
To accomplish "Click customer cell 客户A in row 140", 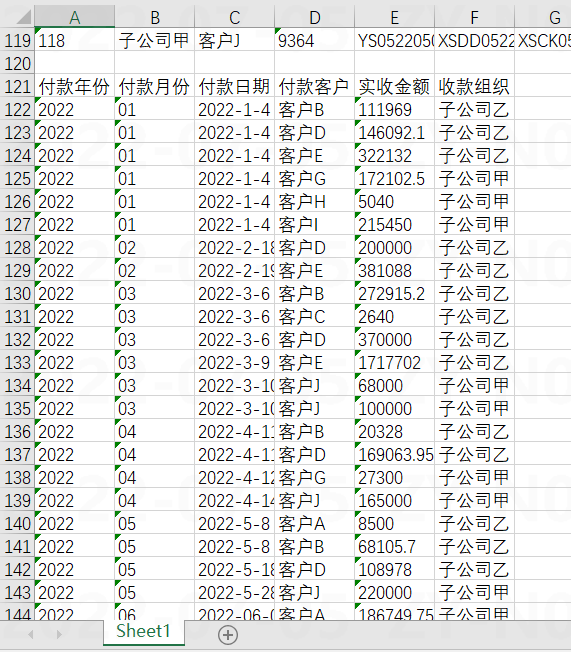I will (x=314, y=524).
